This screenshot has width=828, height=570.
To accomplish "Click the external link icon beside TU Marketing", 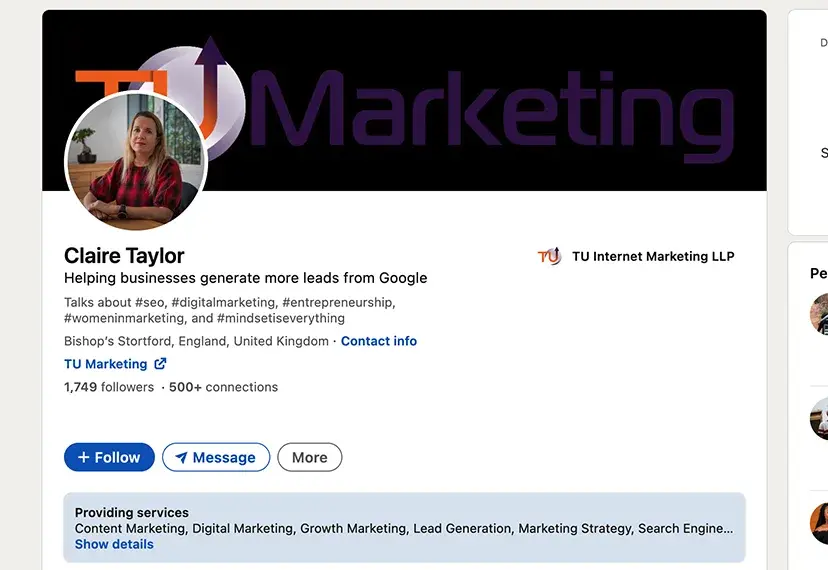I will tap(160, 363).
